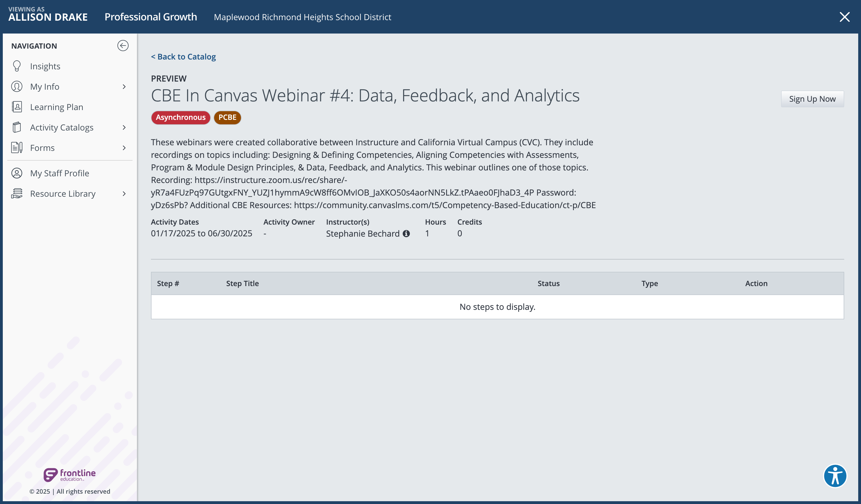Screen dimensions: 861x504
Task: Open Insights in navigation
Action: pos(45,66)
